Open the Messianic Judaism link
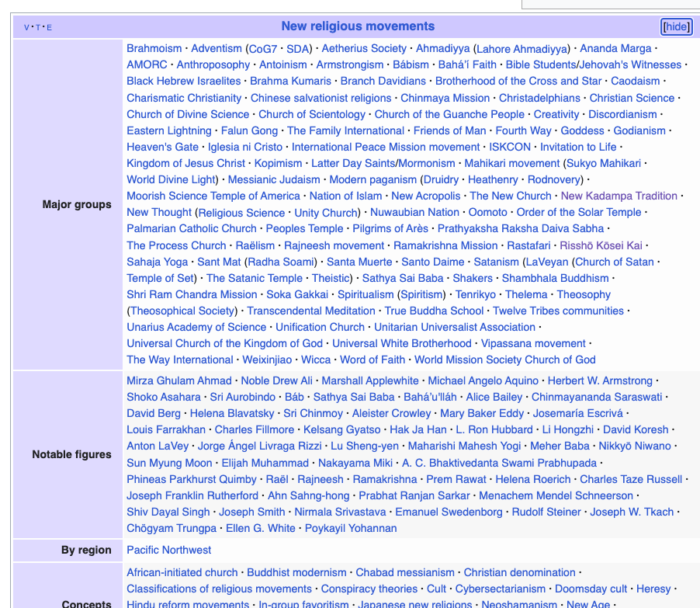The width and height of the screenshot is (700, 608). [x=274, y=179]
